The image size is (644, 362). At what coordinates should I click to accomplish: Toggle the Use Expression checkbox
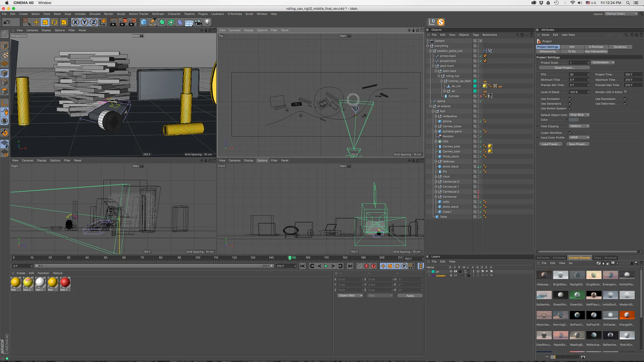coord(626,99)
